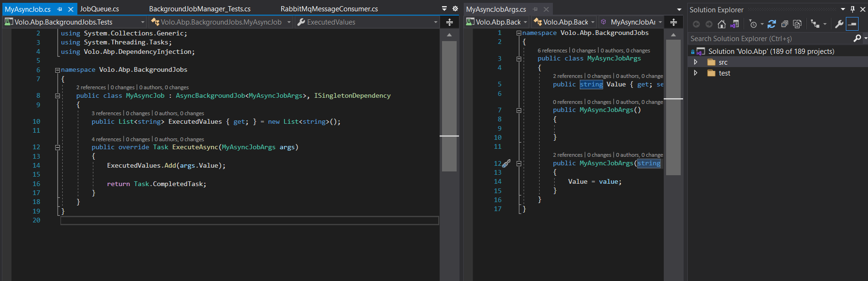Open the gear settings icon above left editor
The image size is (868, 281).
[x=455, y=9]
